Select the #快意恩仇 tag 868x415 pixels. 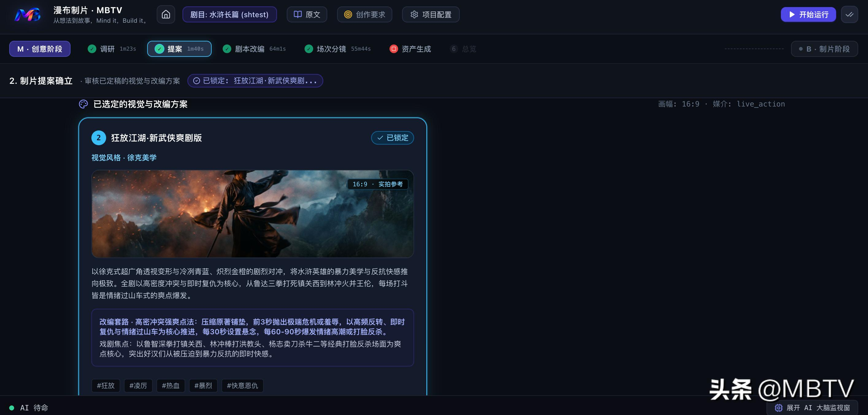pos(243,386)
